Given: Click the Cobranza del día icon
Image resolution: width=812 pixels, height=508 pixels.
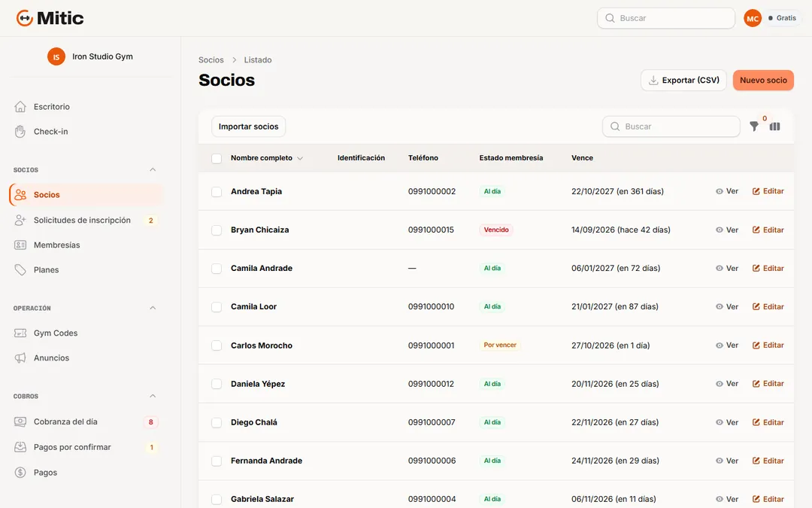Looking at the screenshot, I should 20,422.
